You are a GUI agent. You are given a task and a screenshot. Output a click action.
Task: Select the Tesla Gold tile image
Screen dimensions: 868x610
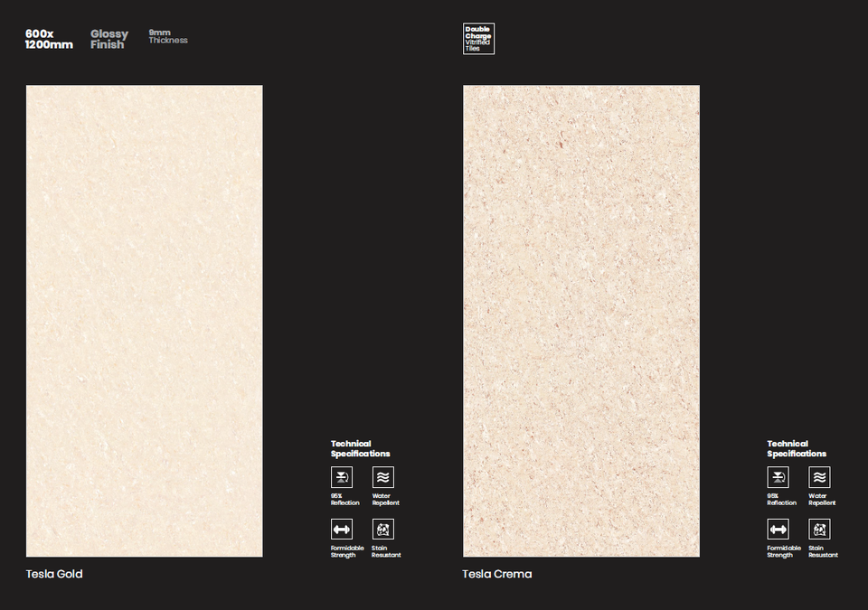pos(145,321)
